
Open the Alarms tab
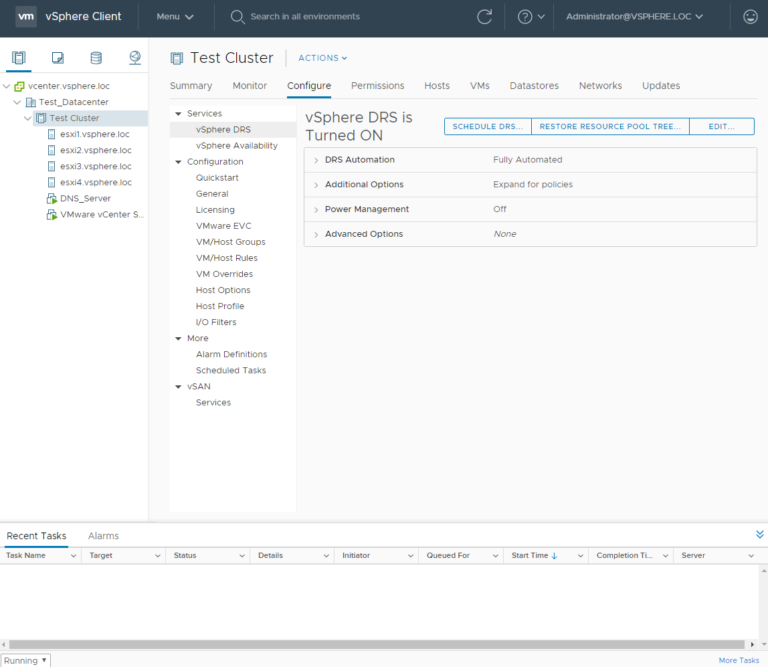(x=103, y=536)
